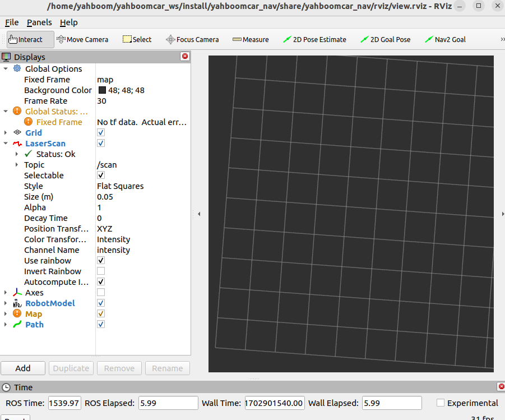
Task: Click the Focus Camera tool
Action: coord(192,39)
